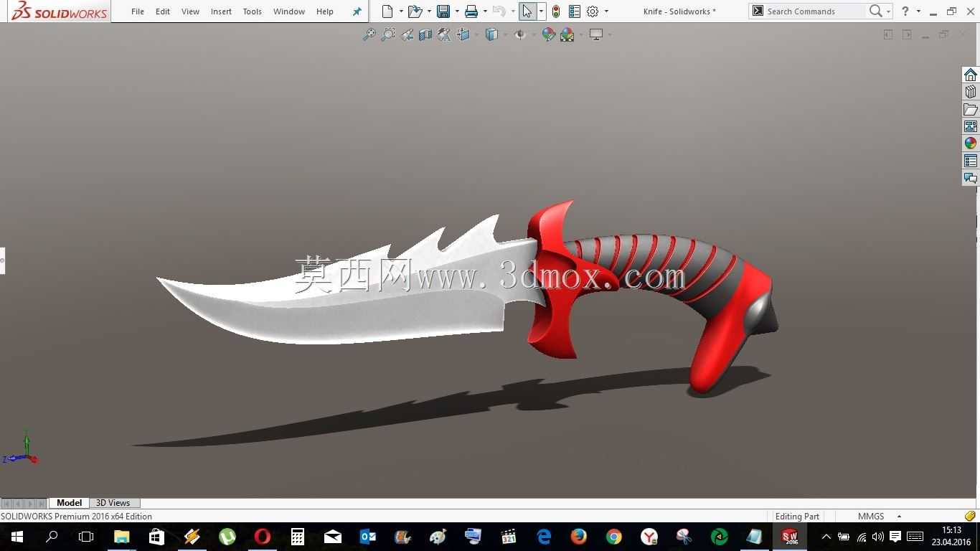
Task: Open the SOLIDWORKS Resources home tab
Action: point(971,75)
